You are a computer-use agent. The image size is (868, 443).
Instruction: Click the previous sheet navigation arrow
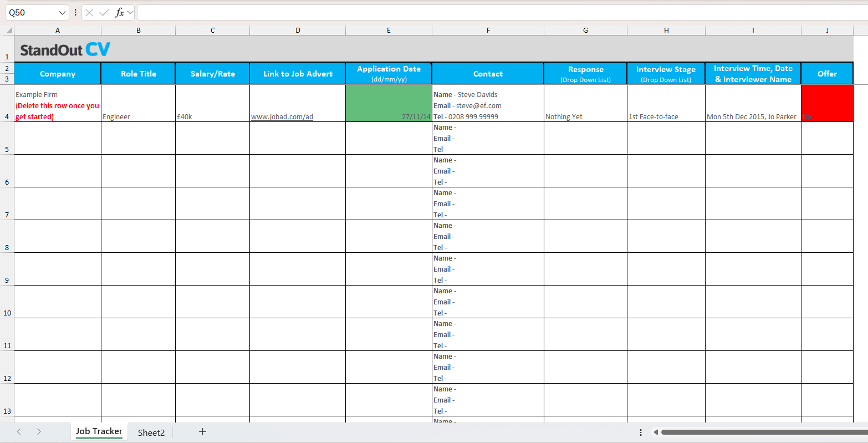19,431
